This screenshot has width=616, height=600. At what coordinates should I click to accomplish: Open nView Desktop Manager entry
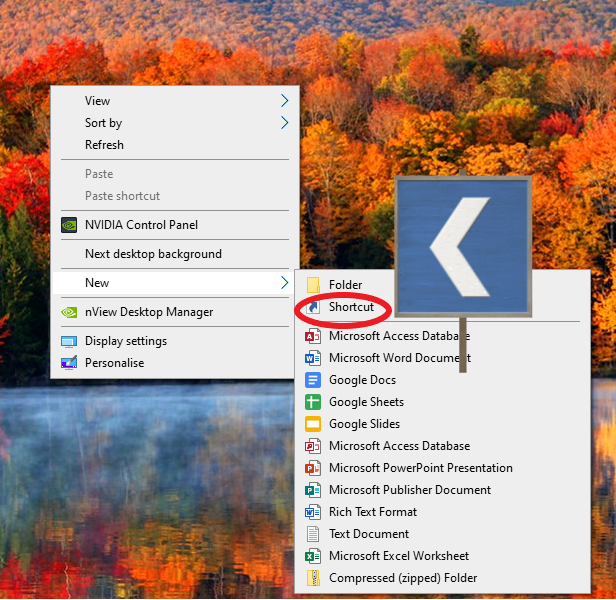coord(175,312)
